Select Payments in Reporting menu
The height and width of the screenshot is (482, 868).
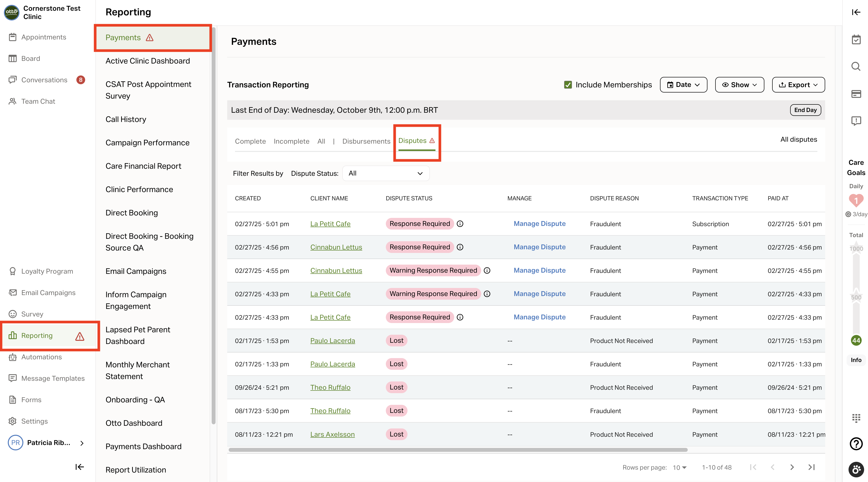153,37
